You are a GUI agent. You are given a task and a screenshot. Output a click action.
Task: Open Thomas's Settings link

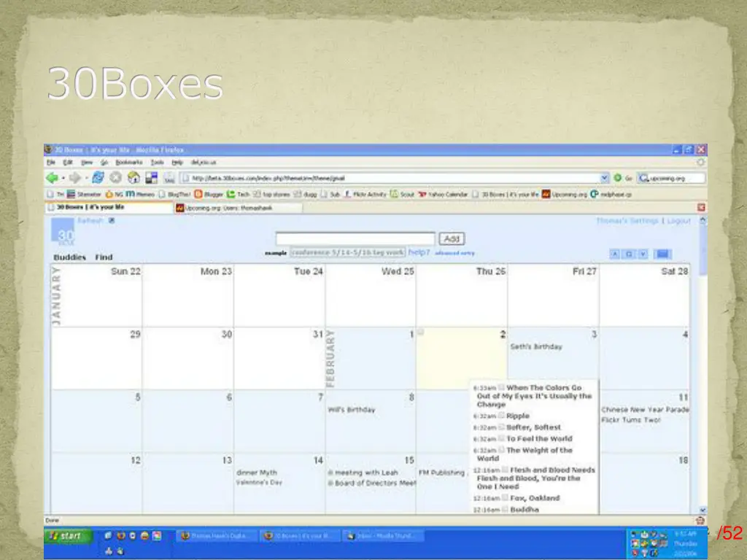(627, 221)
